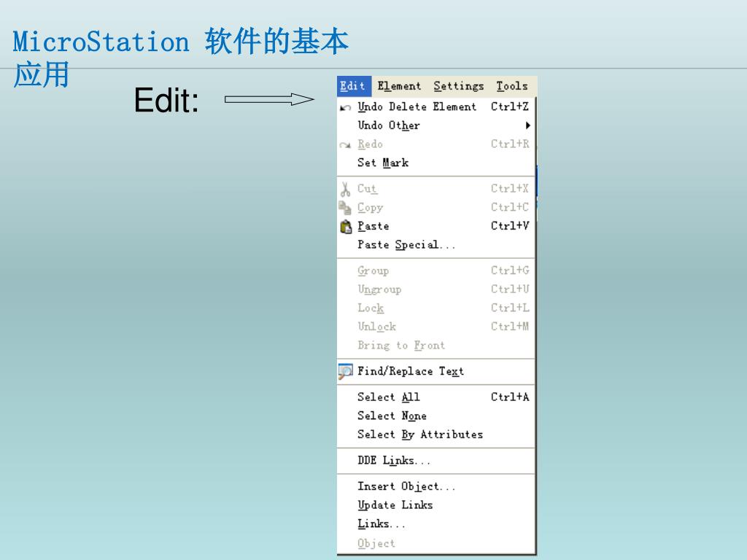Click the Ctrl+X shortcut label

[510, 189]
